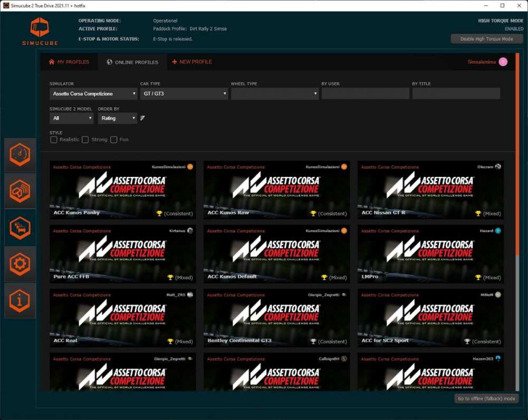Click 'Paddock Profile: Dirt Rally 2 Simsa' text

tap(190, 29)
